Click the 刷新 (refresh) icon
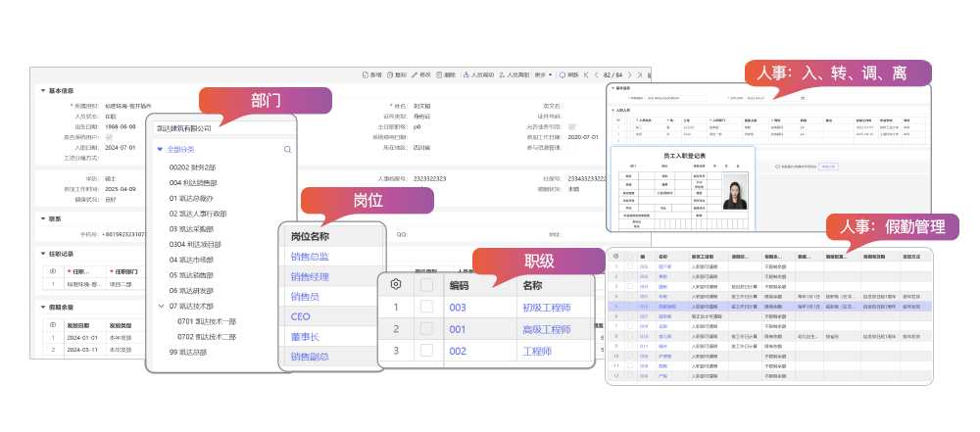Screen dimensions: 980x432 coord(563,74)
